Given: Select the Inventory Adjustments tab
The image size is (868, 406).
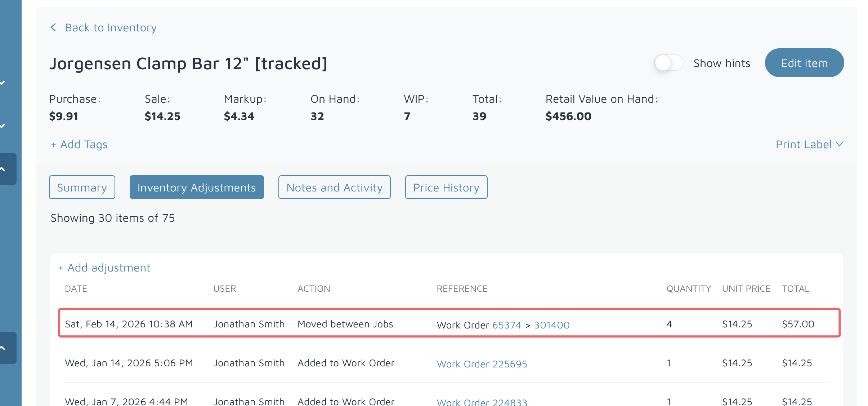Looking at the screenshot, I should (x=197, y=187).
